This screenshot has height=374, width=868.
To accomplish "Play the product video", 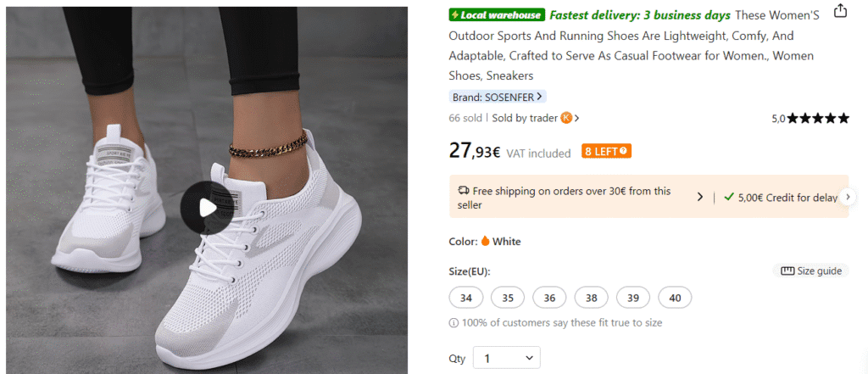I will [207, 208].
